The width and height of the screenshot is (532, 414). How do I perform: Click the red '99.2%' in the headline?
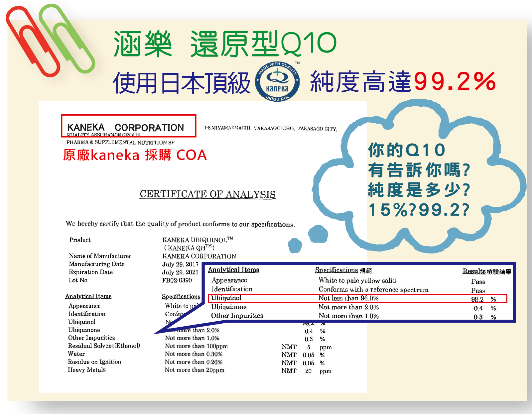(x=455, y=81)
